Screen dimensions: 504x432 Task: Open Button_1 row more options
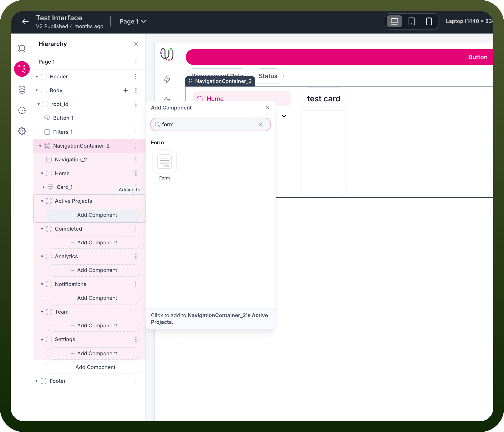point(136,118)
